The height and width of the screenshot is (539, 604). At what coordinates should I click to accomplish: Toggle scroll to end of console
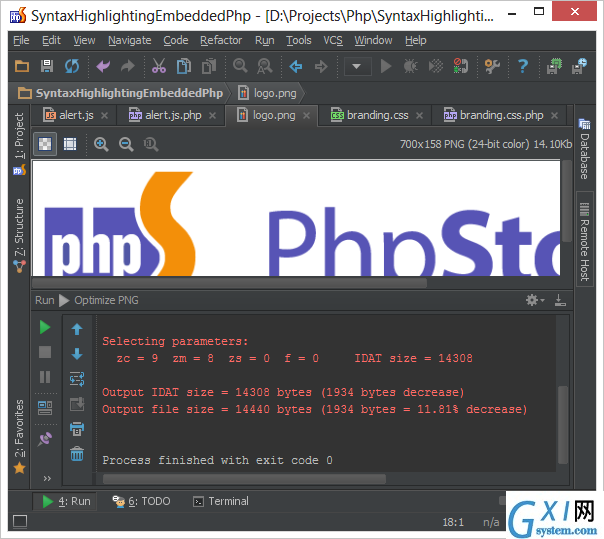point(77,404)
